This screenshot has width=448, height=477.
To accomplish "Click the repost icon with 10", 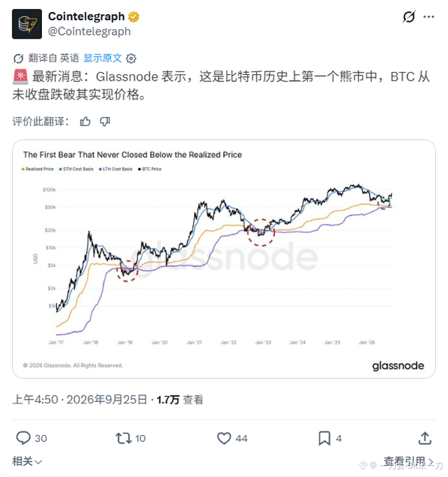I will (123, 438).
